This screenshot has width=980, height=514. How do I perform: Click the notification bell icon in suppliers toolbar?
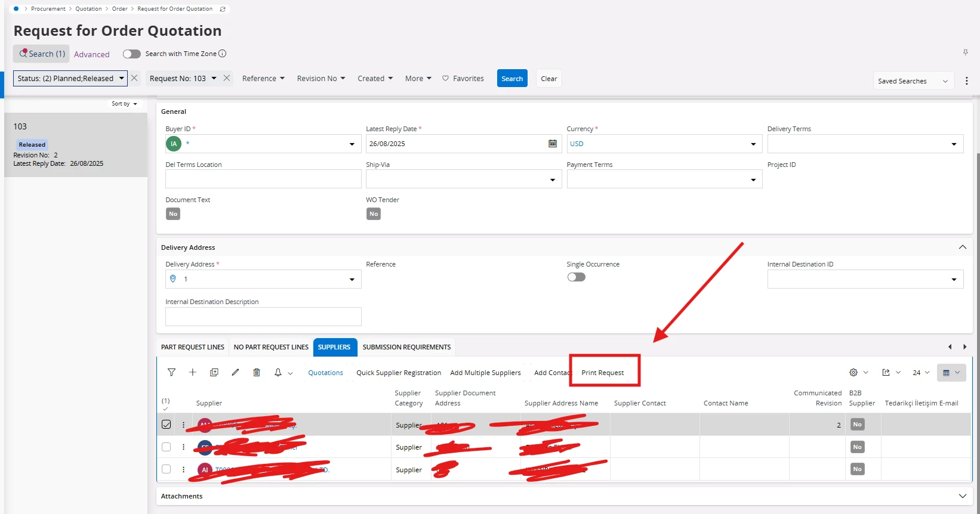coord(278,373)
